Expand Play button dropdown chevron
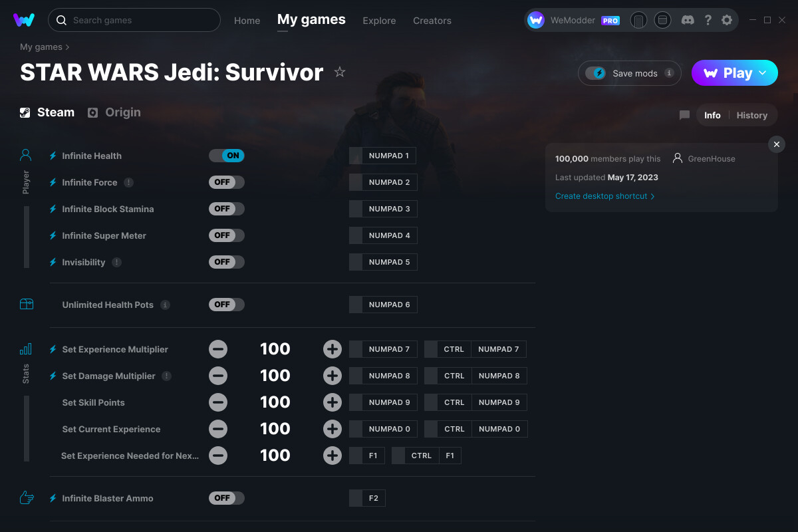 click(763, 73)
